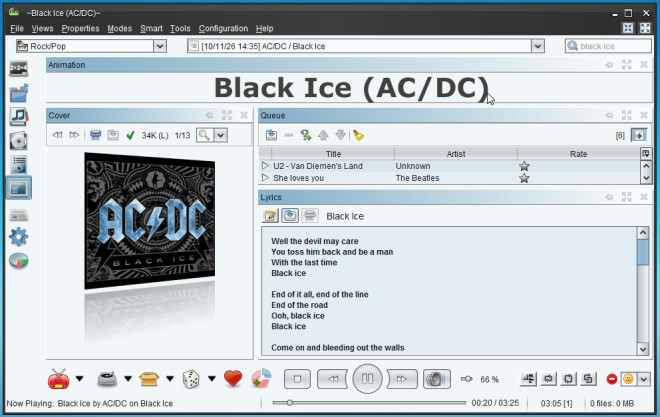Viewport: 660px width, 417px height.
Task: Click the save-as cover icon
Action: point(113,135)
